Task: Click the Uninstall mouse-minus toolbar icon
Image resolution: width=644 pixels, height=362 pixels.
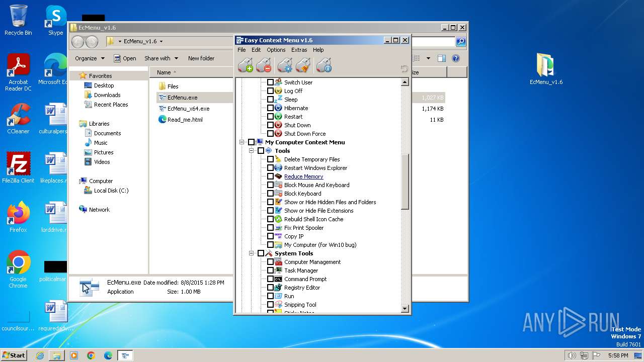Action: coord(263,65)
